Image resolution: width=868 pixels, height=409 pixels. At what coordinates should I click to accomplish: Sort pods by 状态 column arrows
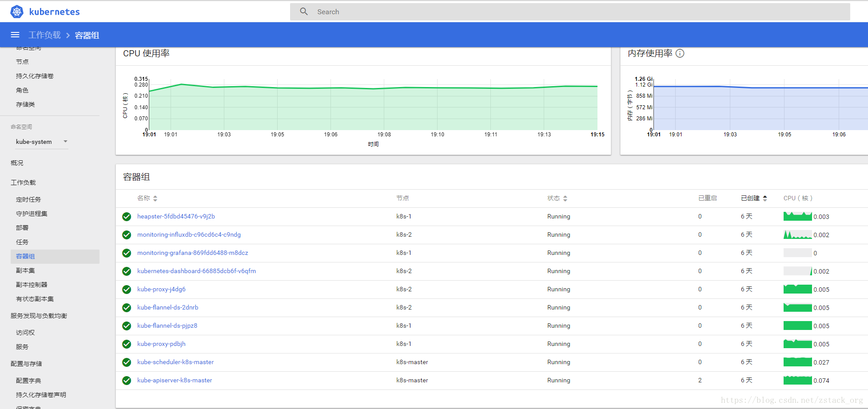(565, 199)
